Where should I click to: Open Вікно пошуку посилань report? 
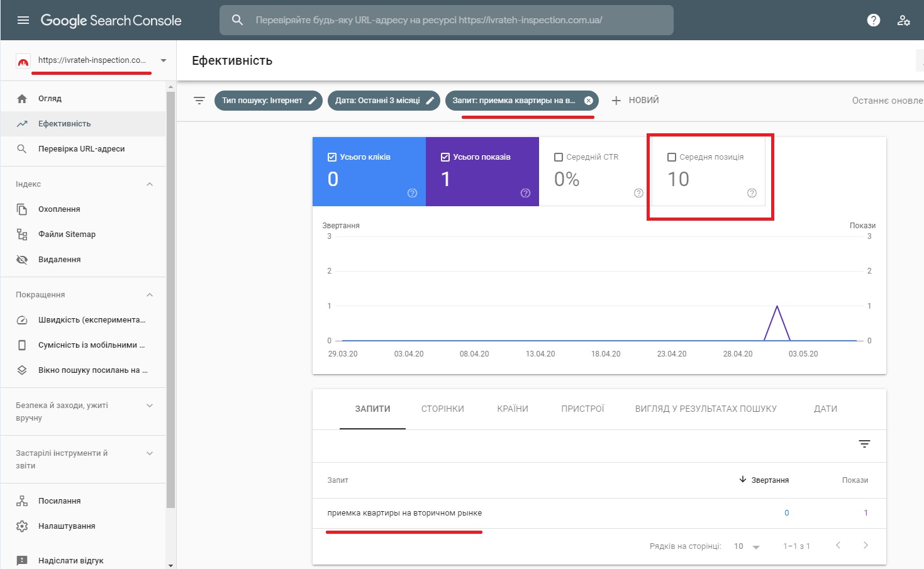(83, 370)
